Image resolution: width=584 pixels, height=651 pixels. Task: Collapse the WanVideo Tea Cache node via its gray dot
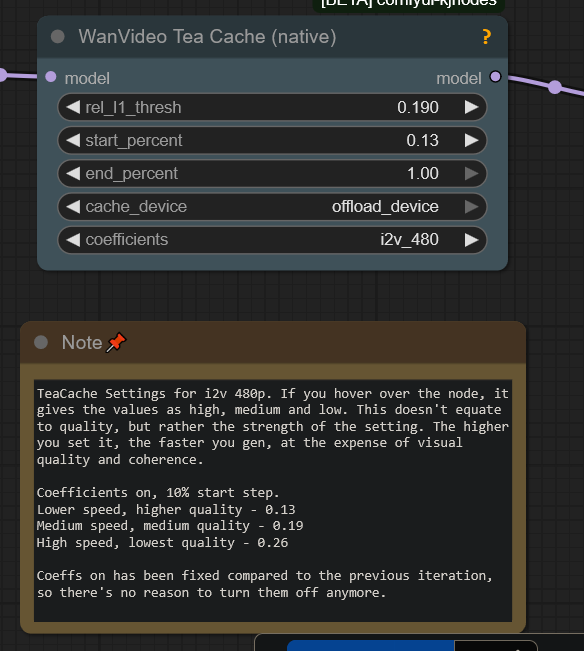coord(58,37)
